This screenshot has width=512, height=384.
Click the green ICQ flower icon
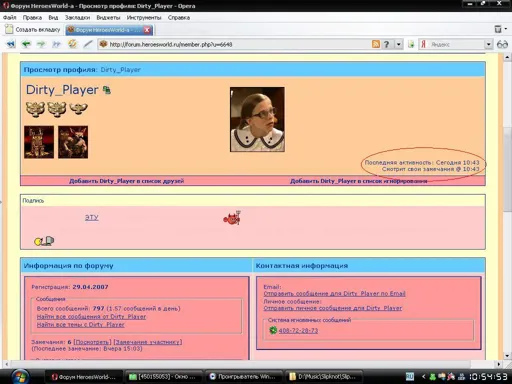pos(273,330)
